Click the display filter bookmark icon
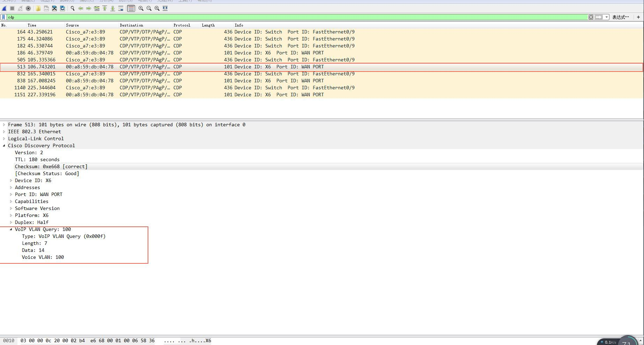The width and height of the screenshot is (644, 345). click(3, 17)
